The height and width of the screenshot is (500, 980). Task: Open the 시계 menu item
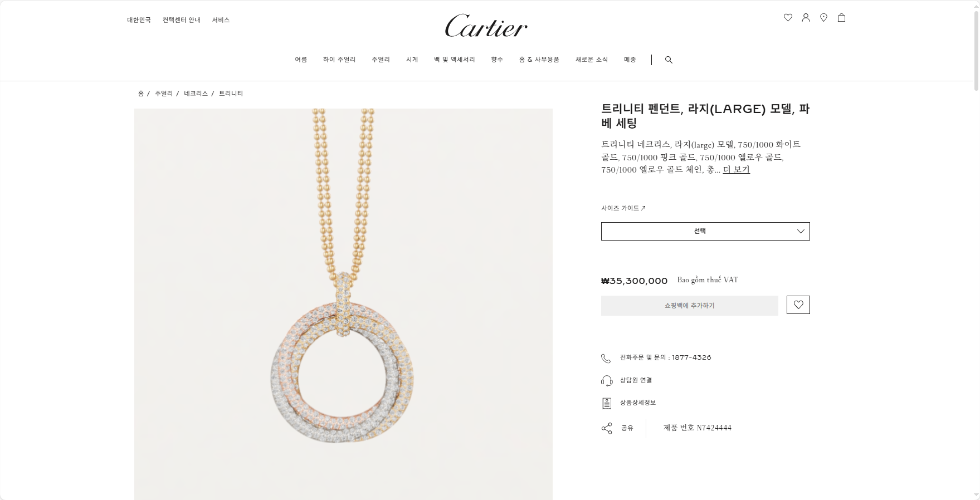(x=412, y=60)
